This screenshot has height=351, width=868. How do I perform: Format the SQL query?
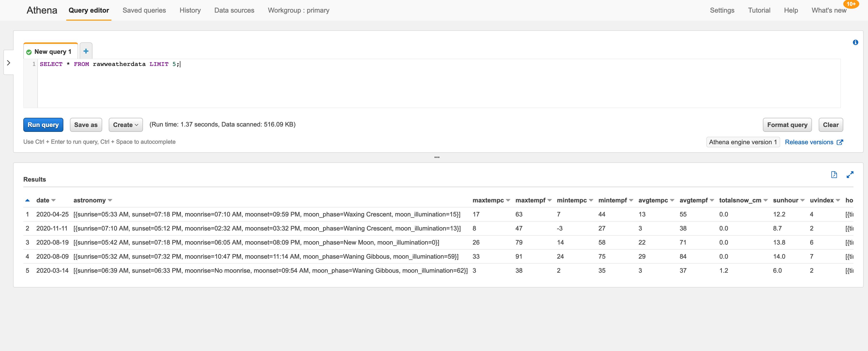tap(787, 125)
